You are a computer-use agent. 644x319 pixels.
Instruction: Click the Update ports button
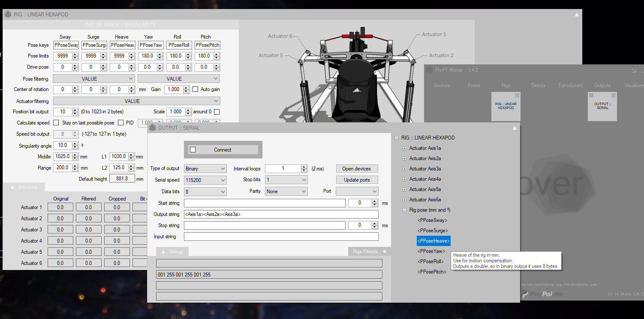pos(356,180)
